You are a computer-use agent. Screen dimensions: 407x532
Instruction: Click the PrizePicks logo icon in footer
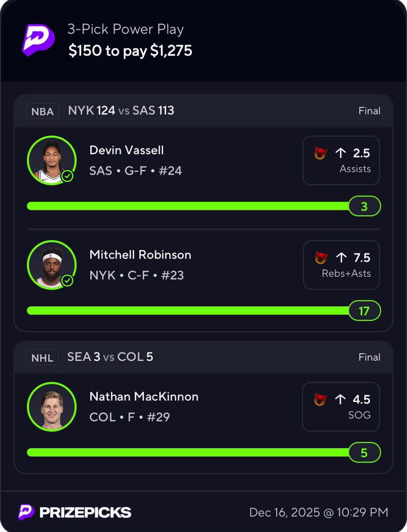26,512
